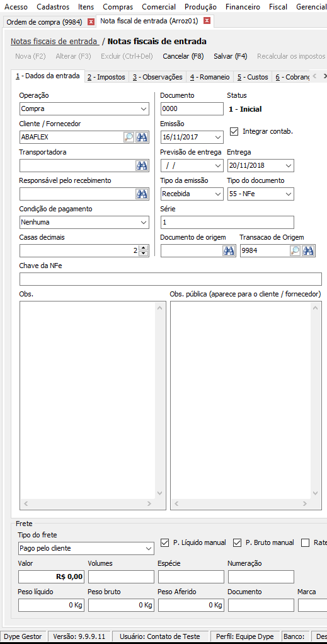The height and width of the screenshot is (644, 327).
Task: Search Cliente / Fornecedor with binoculars icon
Action: (142, 137)
